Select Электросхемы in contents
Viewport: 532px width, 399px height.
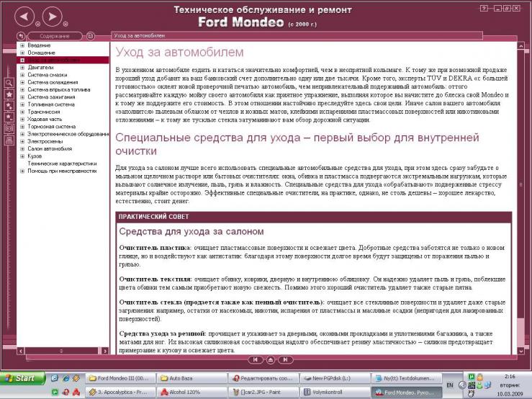tap(45, 141)
